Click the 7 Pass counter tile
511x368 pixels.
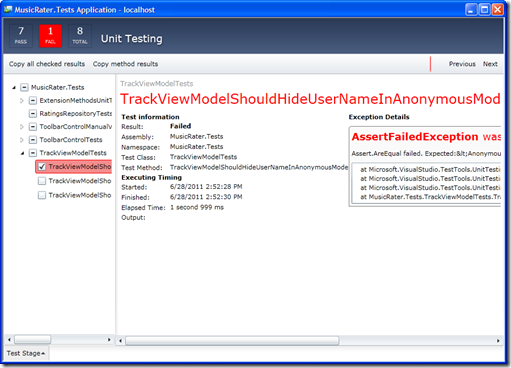(x=21, y=36)
